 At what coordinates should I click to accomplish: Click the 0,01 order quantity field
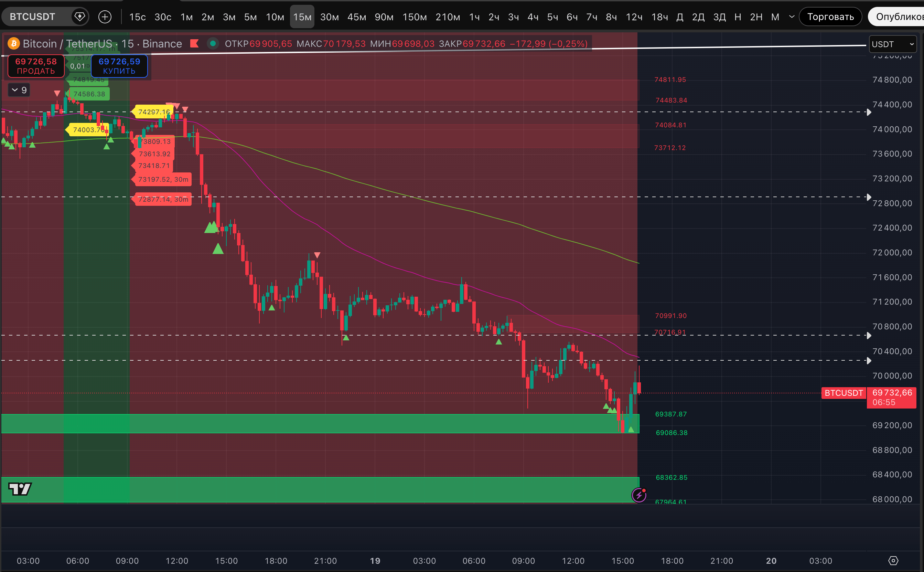point(77,66)
